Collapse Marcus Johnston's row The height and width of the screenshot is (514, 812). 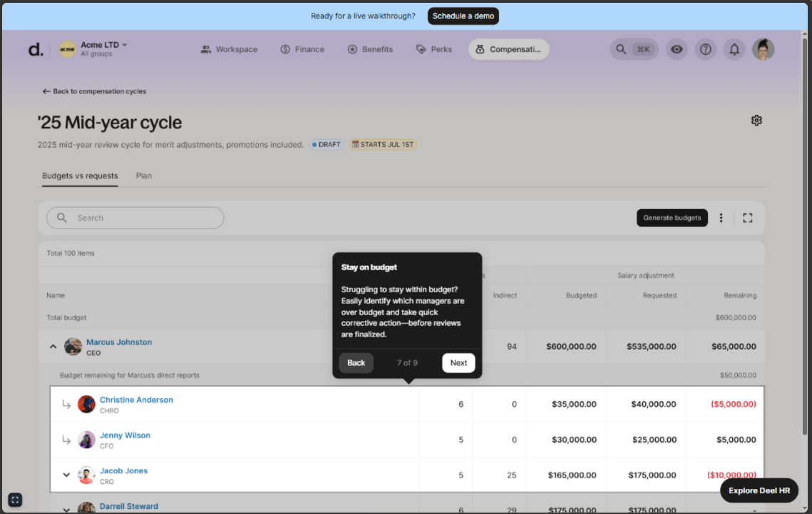pyautogui.click(x=53, y=347)
